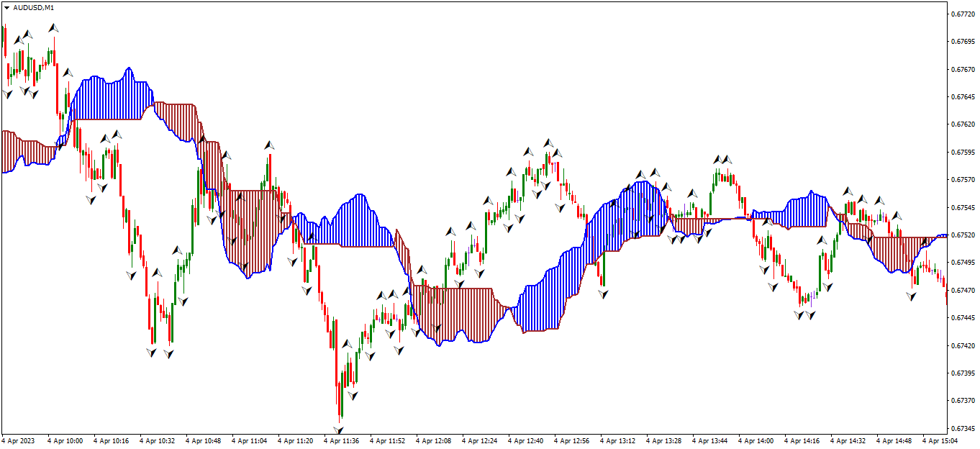
Task: Click the 4 Apr 2023 date label
Action: coord(19,440)
